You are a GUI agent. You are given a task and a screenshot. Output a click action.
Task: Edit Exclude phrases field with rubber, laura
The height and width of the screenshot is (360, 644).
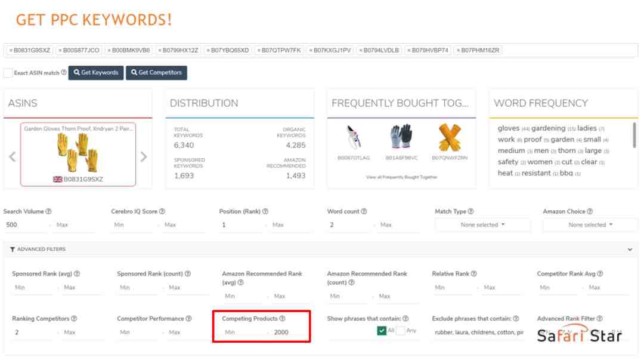(x=479, y=333)
